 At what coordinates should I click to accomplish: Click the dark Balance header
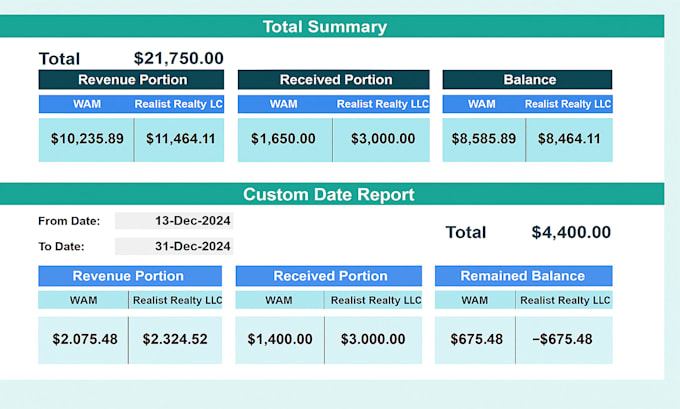click(x=527, y=80)
